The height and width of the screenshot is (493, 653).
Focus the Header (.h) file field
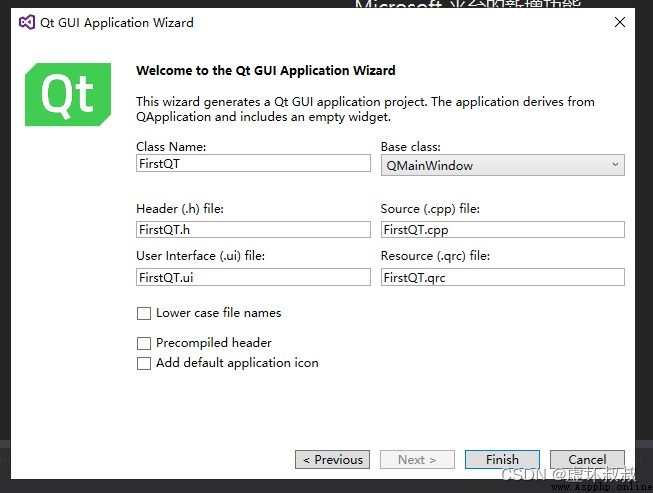(253, 229)
